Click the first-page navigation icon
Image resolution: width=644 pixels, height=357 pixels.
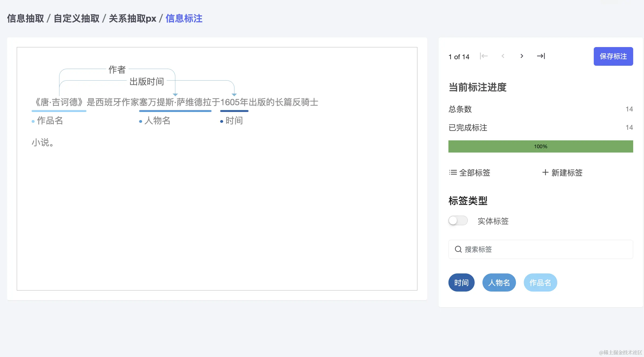(484, 56)
